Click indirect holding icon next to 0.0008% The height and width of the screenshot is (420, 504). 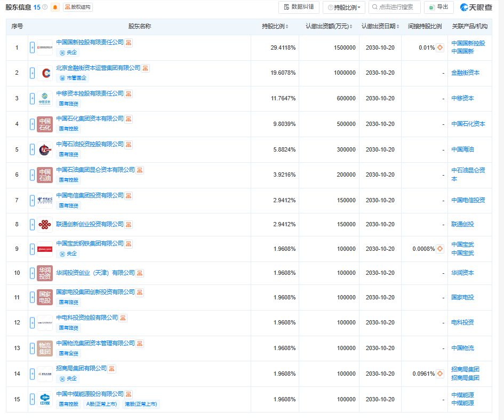(440, 249)
